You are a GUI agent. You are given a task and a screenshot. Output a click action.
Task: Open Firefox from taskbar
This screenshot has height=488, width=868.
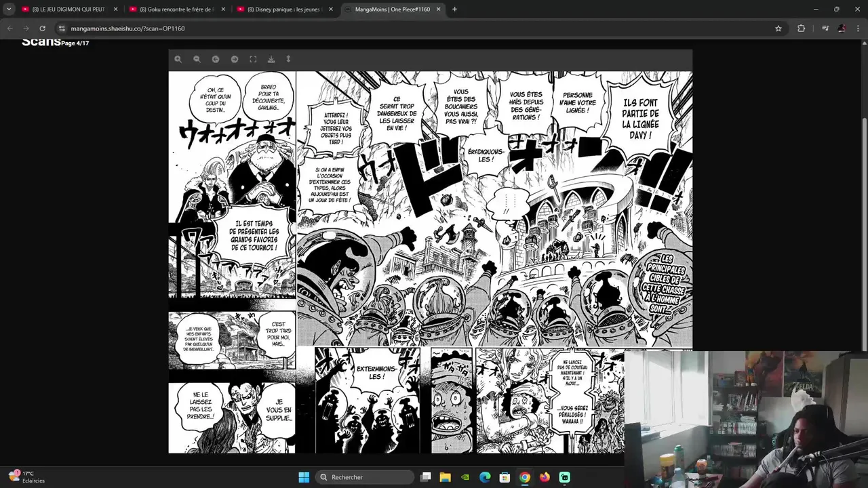coord(545,477)
